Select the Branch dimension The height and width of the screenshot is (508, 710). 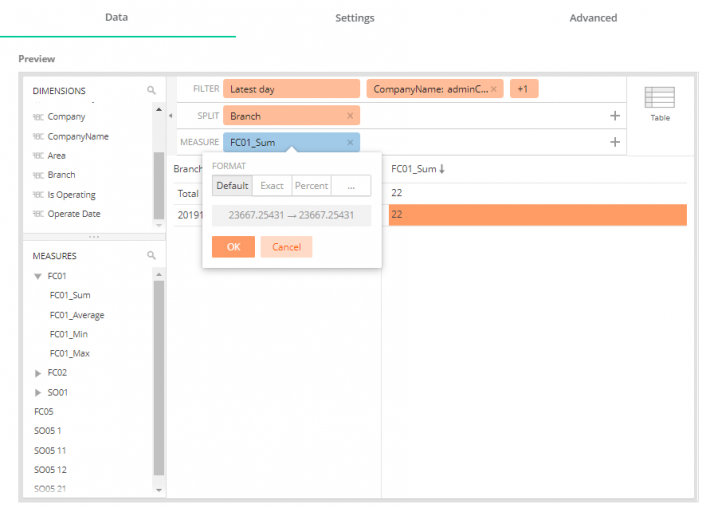pos(61,175)
